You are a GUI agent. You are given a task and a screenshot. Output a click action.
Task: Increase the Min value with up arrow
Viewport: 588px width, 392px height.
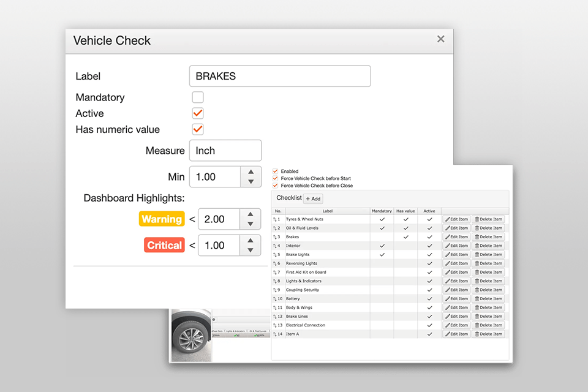251,171
